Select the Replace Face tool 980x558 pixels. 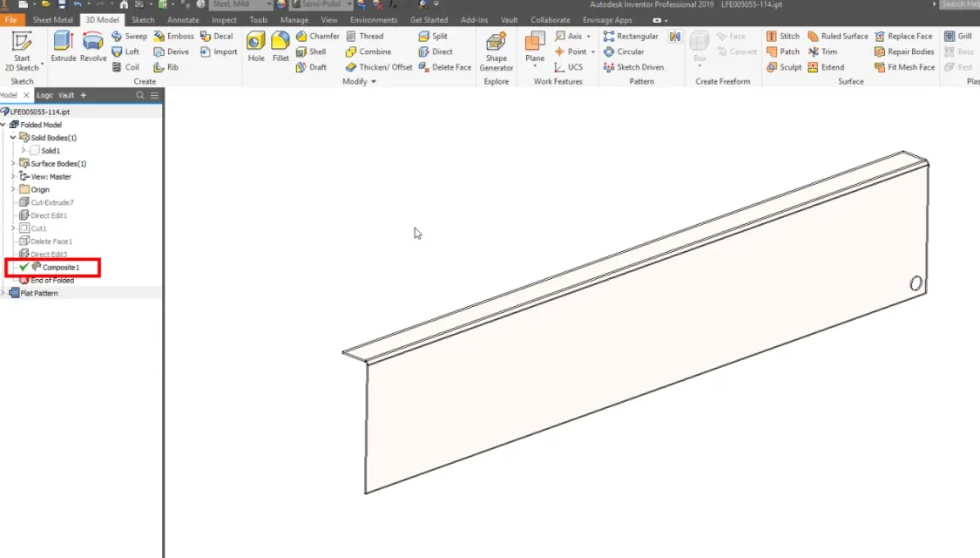[x=903, y=37]
